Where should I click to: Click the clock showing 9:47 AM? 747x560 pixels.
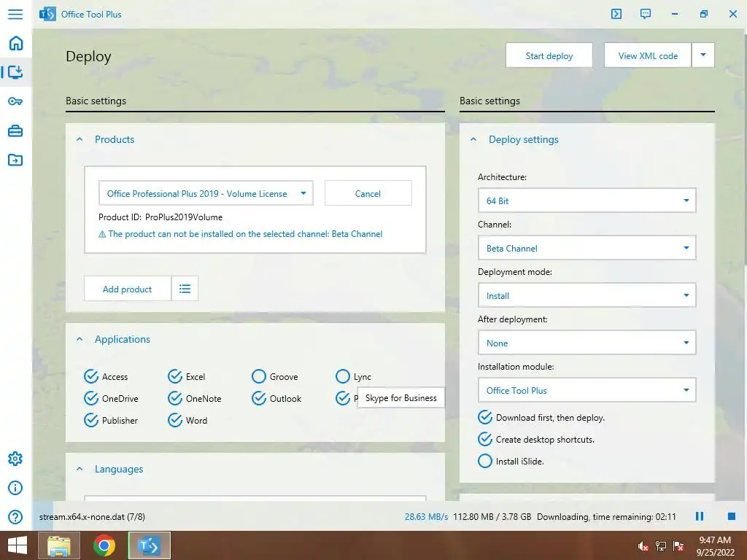tap(715, 540)
